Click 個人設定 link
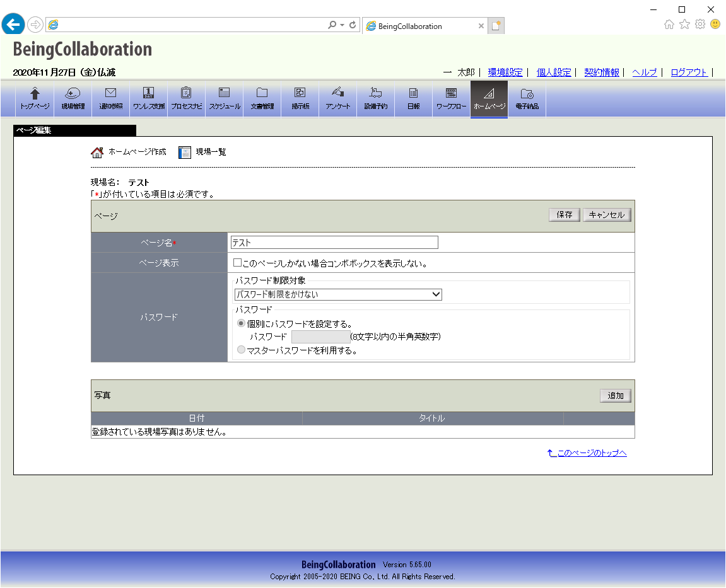Screen dimensions: 726x588 pyautogui.click(x=554, y=72)
